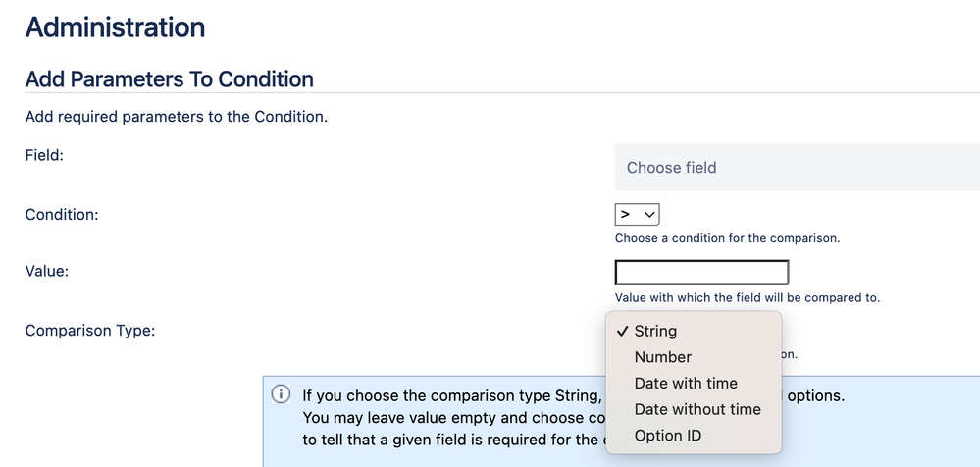
Task: Click the 'Choose a condition for the comparison' hint
Action: tap(727, 238)
